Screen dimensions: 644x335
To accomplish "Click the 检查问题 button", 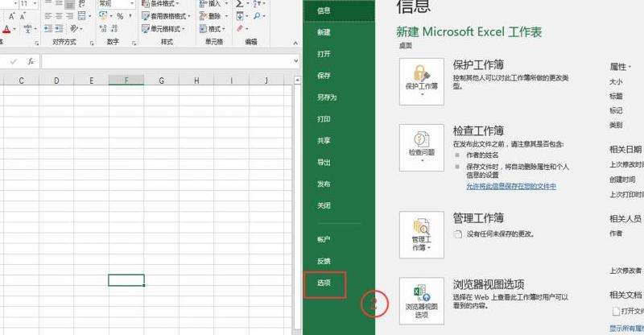I will [422, 147].
